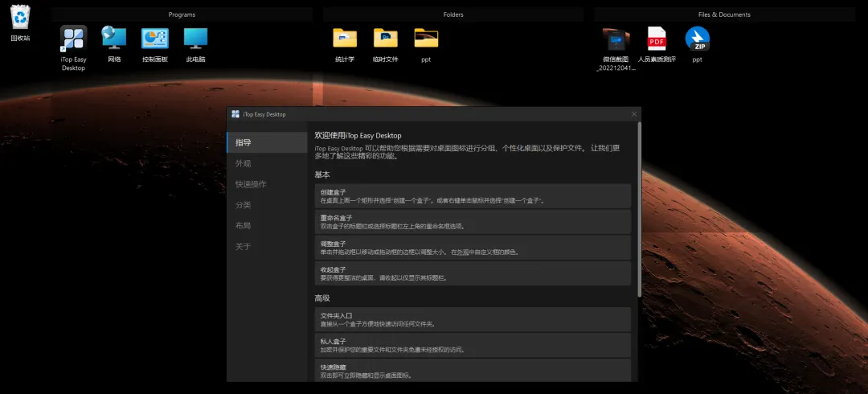Viewport: 868px width, 394px height.
Task: Click the 创建盒子 guide item
Action: (x=473, y=196)
